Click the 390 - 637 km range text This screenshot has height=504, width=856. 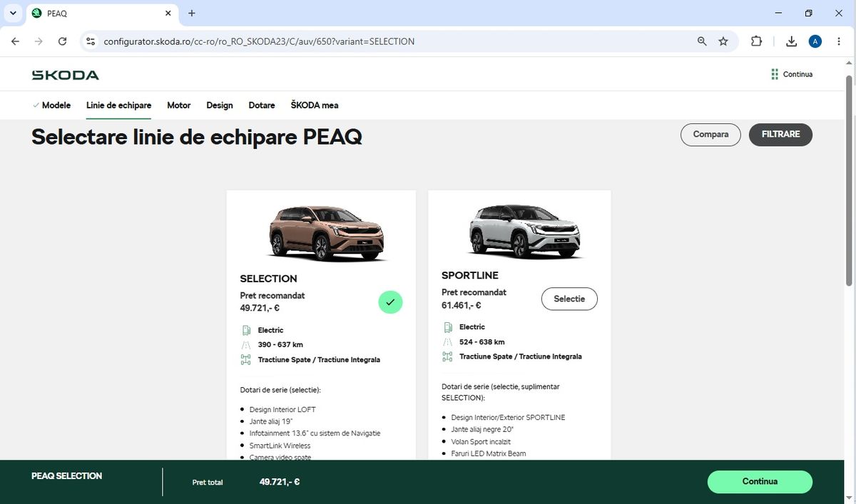[280, 345]
